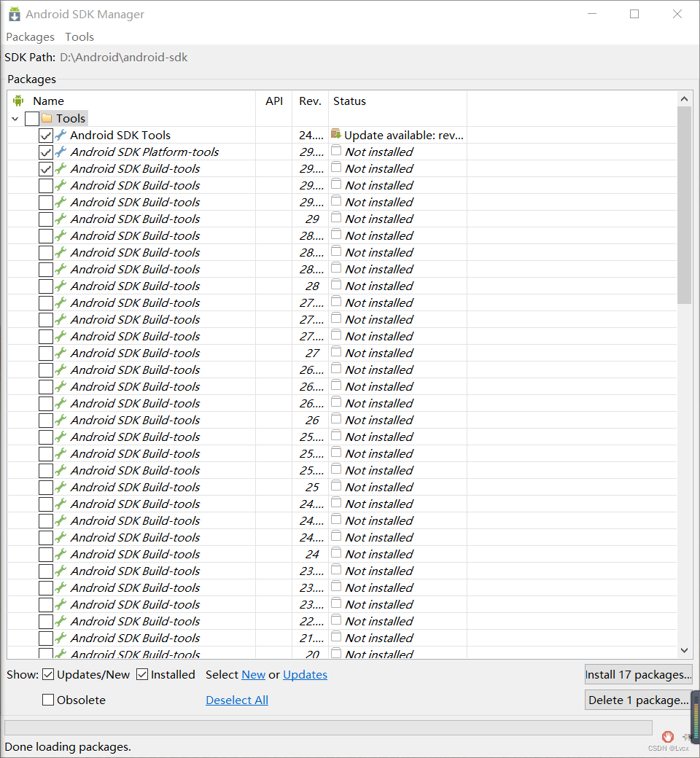Click Install 17 packages button

[x=638, y=674]
